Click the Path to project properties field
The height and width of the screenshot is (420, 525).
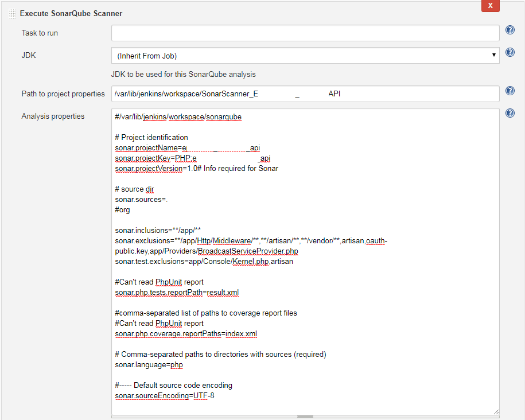(x=305, y=94)
